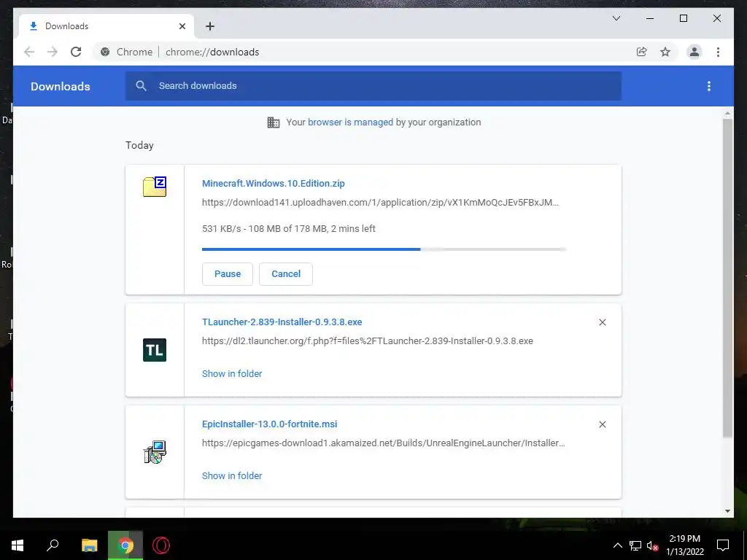Open the Windows Start menu
The width and height of the screenshot is (747, 560).
tap(18, 545)
